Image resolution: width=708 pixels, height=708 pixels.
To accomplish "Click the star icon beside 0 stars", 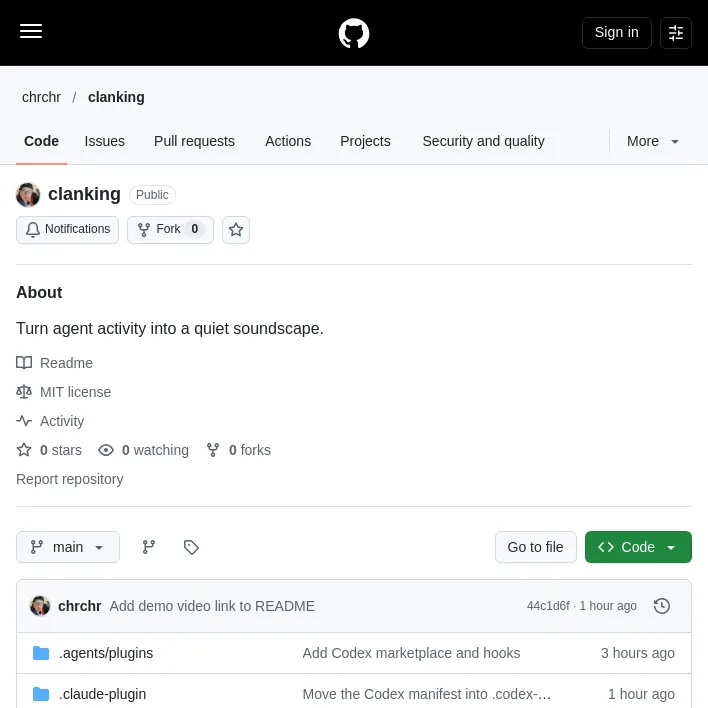I will pyautogui.click(x=24, y=450).
